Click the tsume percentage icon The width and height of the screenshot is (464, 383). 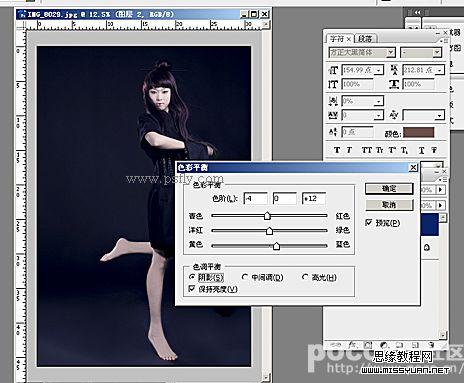pyautogui.click(x=333, y=101)
